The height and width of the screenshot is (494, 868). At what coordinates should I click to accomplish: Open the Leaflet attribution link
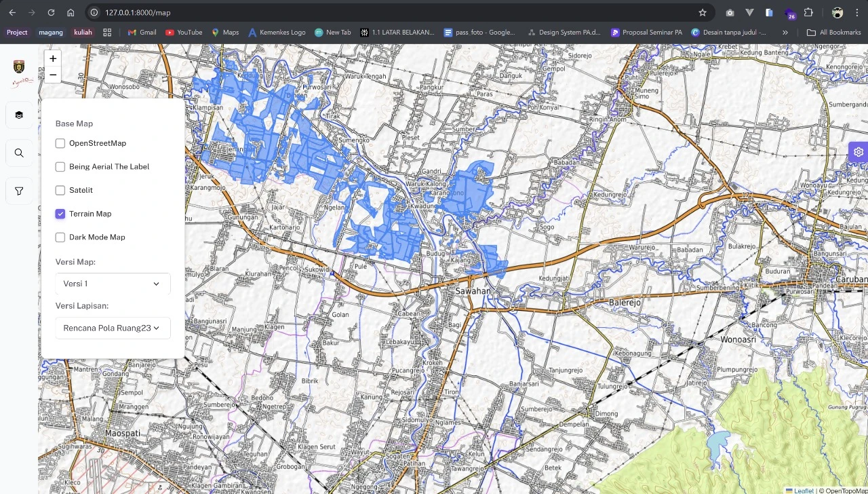pyautogui.click(x=804, y=491)
